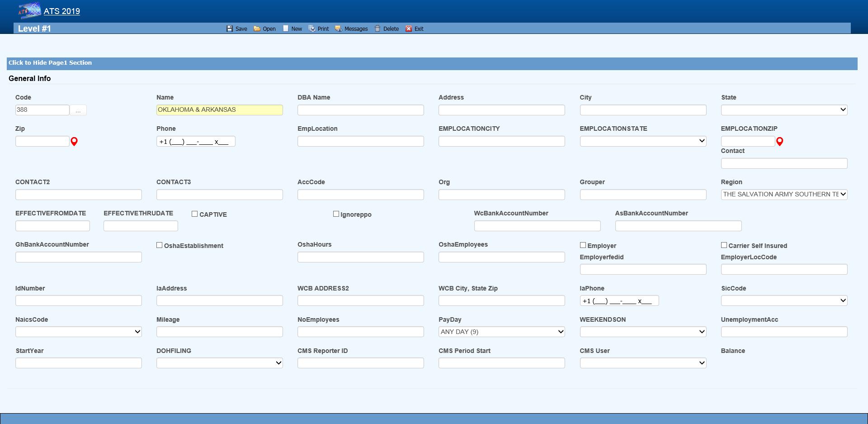868x424 pixels.
Task: Click the Save disk icon in toolbar
Action: click(x=229, y=29)
